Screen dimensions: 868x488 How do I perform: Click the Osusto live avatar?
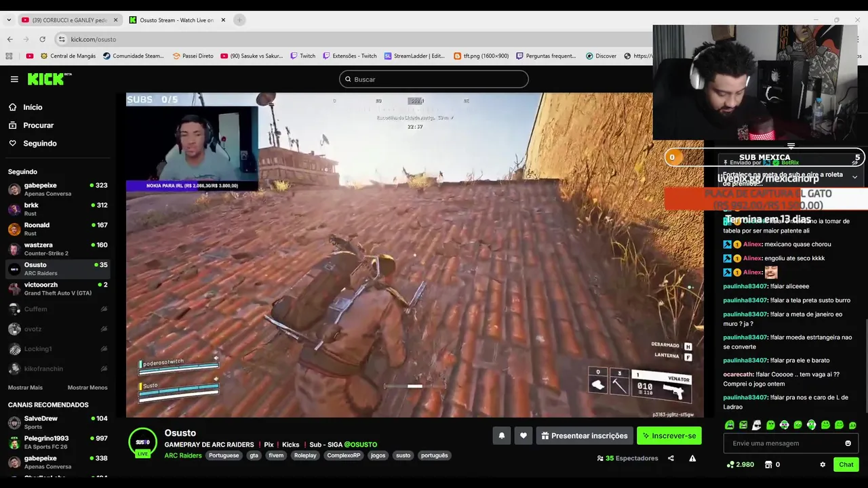(143, 443)
